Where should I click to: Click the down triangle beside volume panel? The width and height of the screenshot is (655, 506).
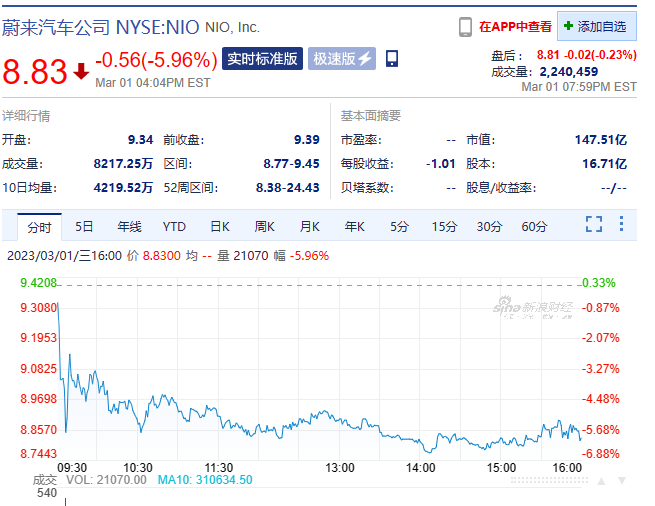[x=622, y=481]
